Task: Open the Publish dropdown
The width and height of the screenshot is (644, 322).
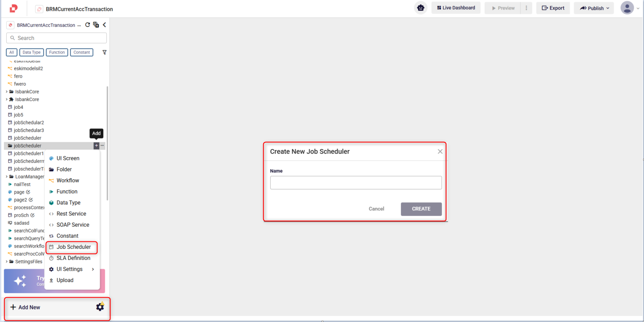Action: [x=594, y=8]
